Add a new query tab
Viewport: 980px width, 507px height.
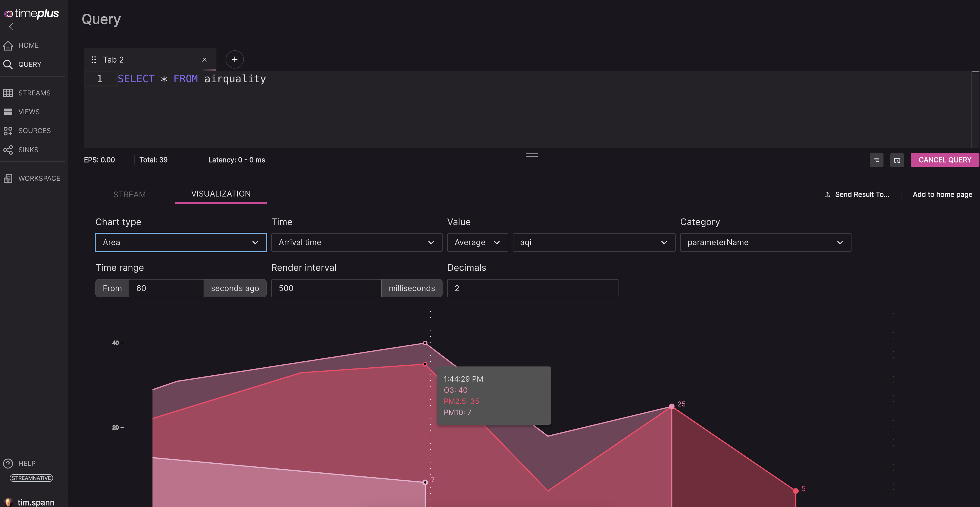point(234,60)
